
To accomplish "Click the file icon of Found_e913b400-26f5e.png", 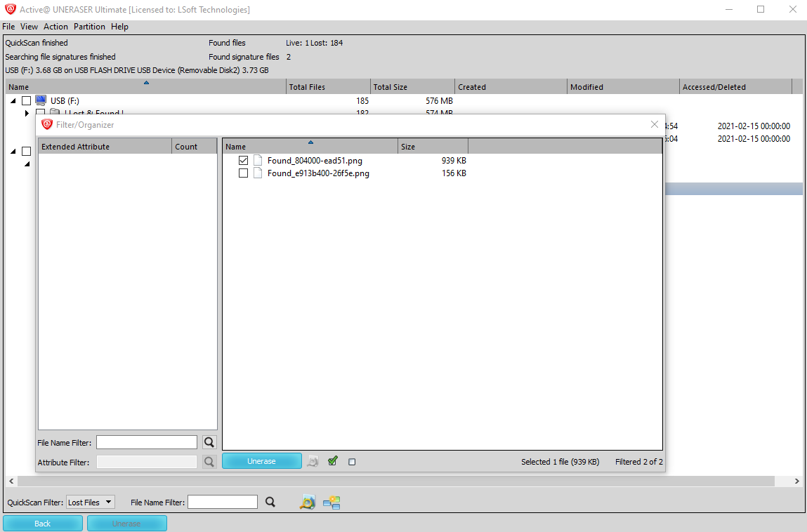I will (x=258, y=173).
